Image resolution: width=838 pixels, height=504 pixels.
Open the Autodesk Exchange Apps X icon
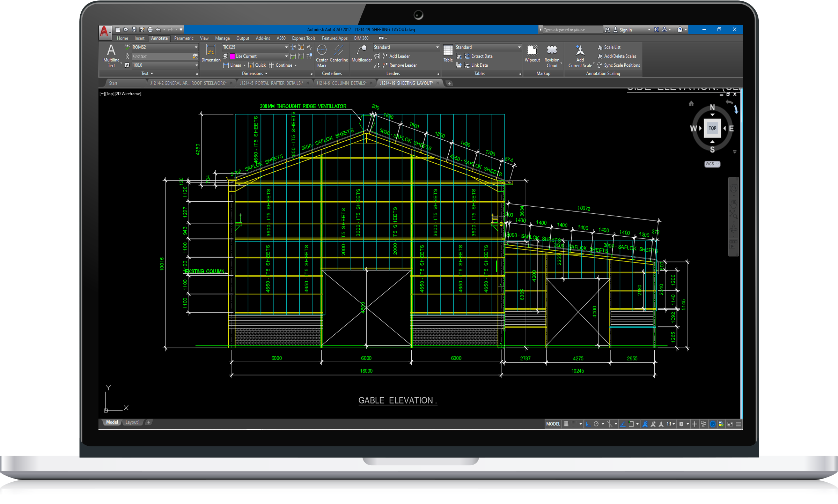coord(656,30)
